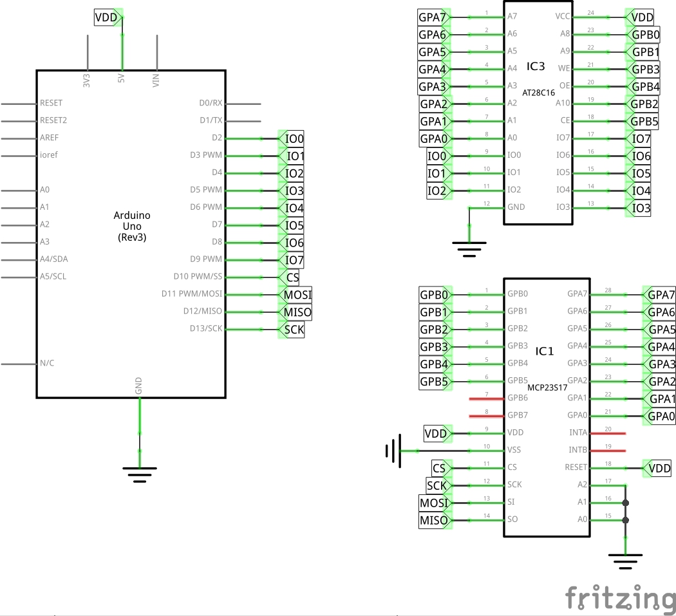
Task: Select VDD net label on IC1 RESET pin
Action: [x=657, y=468]
